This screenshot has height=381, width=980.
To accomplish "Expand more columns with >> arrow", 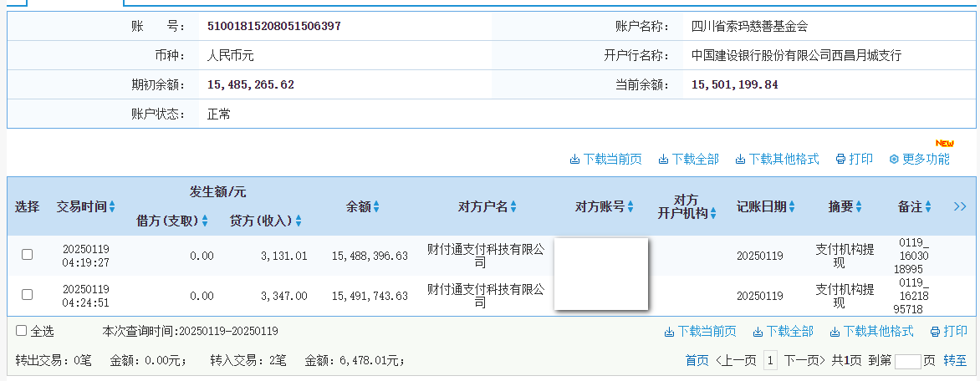I will pyautogui.click(x=960, y=206).
